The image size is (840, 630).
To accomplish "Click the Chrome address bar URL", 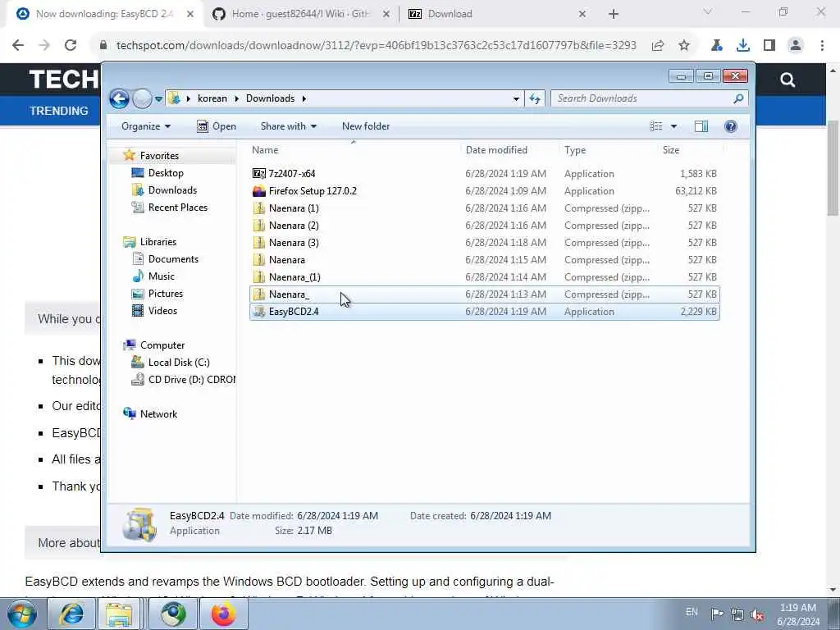I will 376,46.
